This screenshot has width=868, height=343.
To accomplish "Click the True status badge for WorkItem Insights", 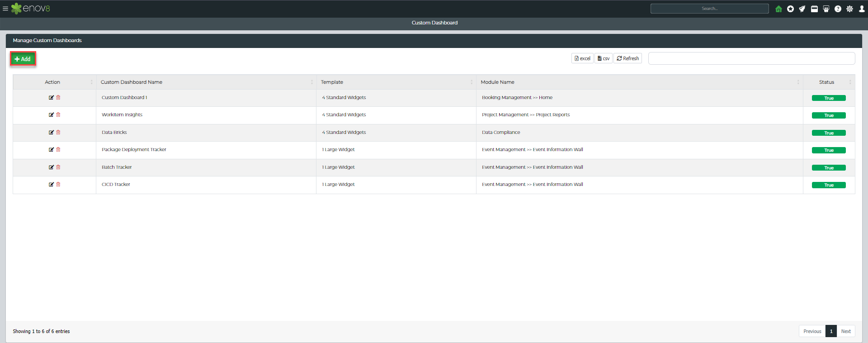I will [x=829, y=115].
